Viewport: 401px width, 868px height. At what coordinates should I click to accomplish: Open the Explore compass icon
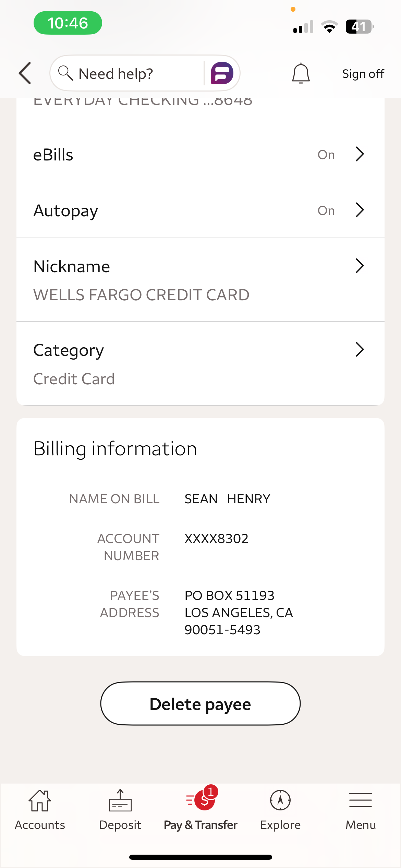(280, 801)
